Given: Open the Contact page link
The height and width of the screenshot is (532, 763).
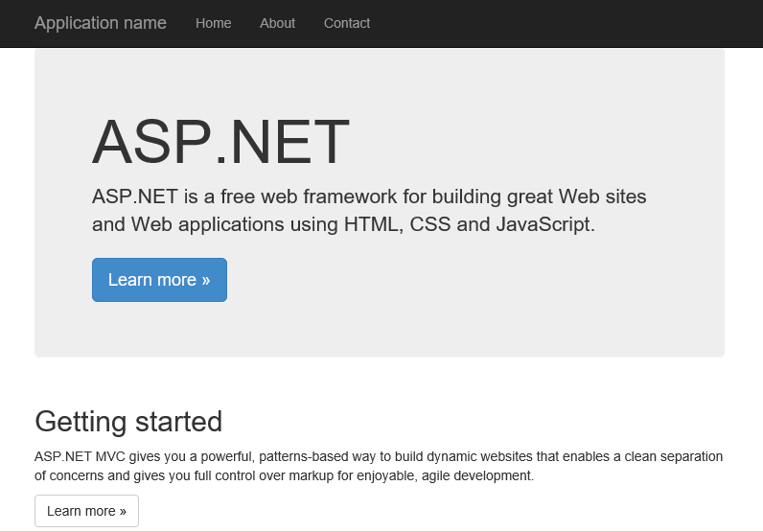Looking at the screenshot, I should click(346, 23).
